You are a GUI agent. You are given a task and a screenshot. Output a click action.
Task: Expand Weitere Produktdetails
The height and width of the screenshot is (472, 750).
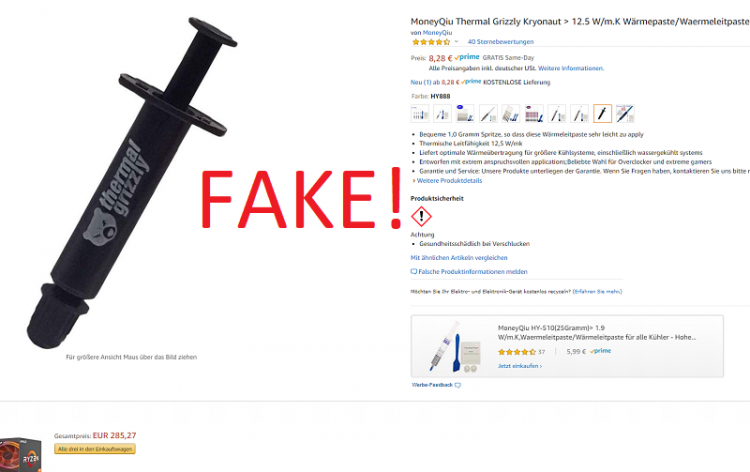[x=449, y=181]
